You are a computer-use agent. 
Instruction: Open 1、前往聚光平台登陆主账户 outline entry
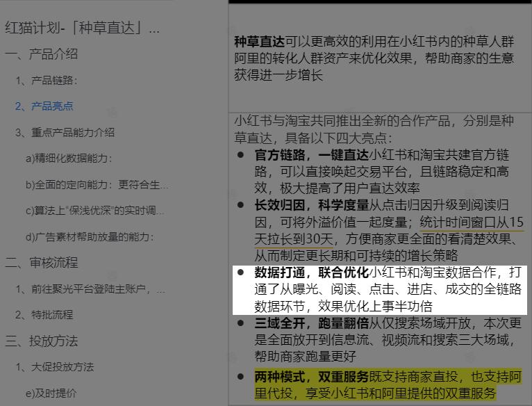click(x=90, y=289)
